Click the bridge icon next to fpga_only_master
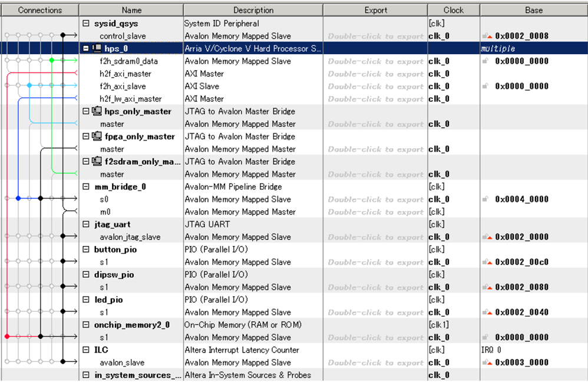 point(96,137)
